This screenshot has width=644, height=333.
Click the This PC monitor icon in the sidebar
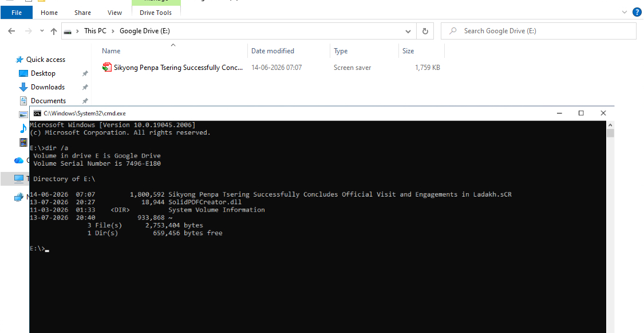[x=19, y=178]
